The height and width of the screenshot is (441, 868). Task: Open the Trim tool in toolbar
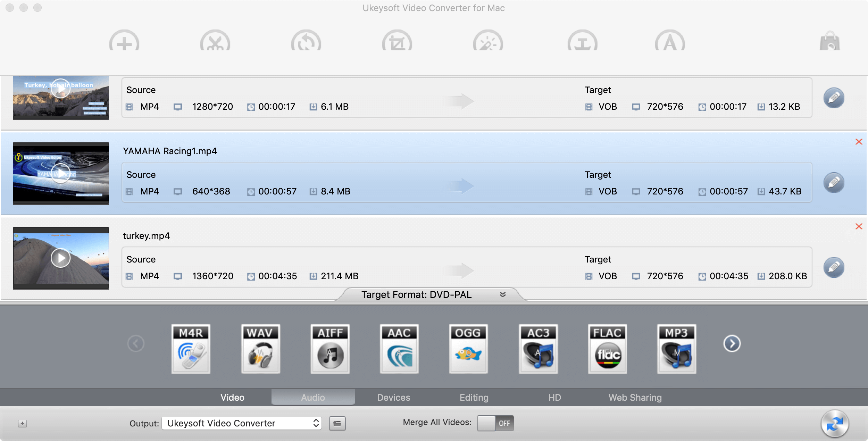pos(215,42)
